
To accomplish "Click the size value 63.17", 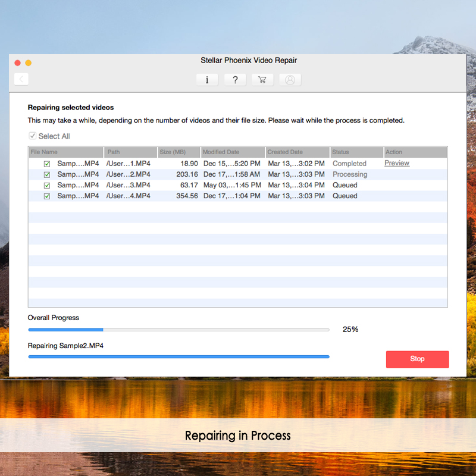I will point(189,185).
